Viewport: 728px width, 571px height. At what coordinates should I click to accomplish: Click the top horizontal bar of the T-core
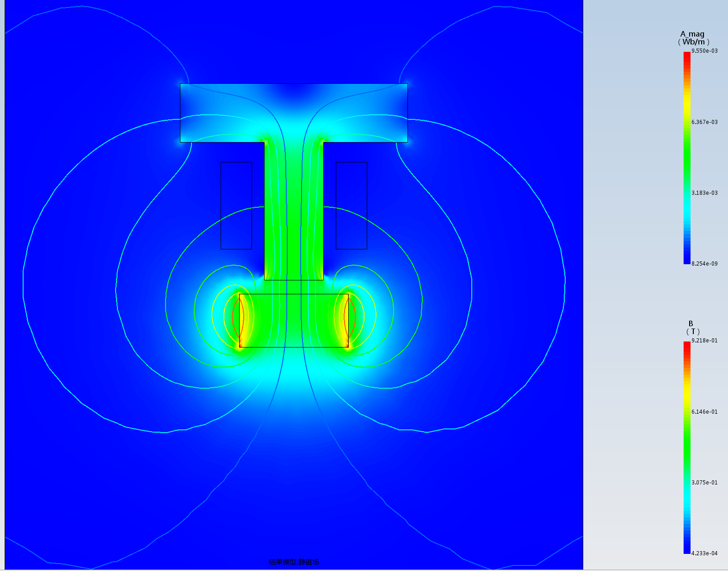294,112
